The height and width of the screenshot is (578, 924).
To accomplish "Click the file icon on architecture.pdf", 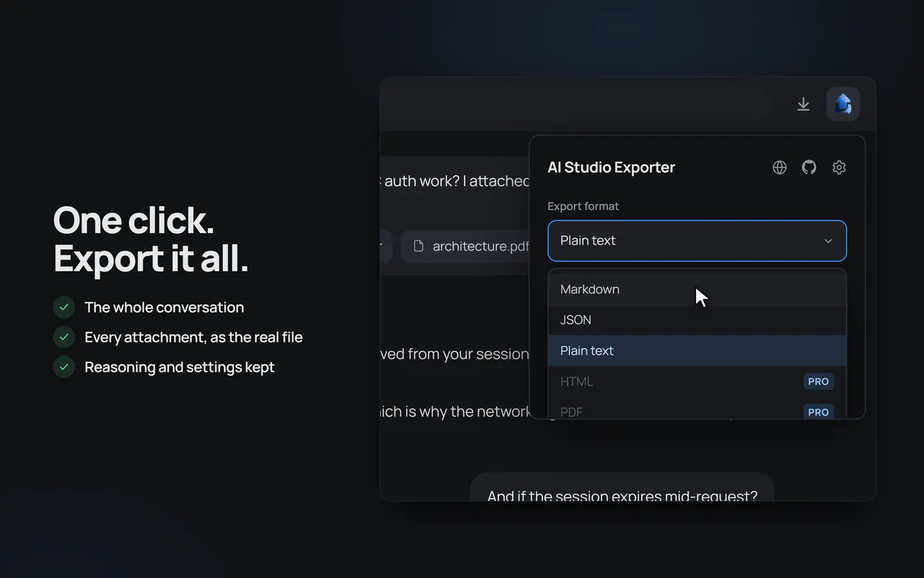I will click(418, 246).
